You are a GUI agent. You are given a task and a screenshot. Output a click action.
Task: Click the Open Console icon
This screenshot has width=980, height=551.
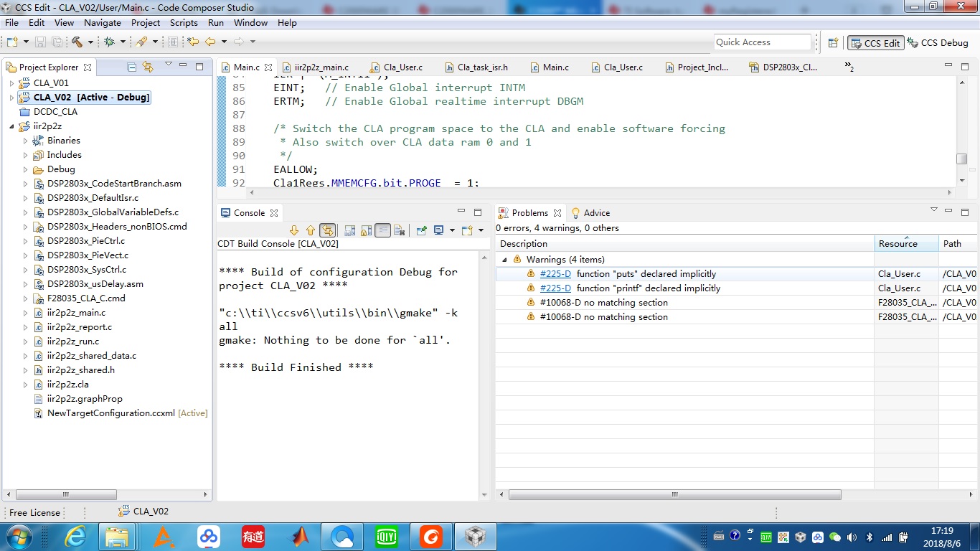467,230
